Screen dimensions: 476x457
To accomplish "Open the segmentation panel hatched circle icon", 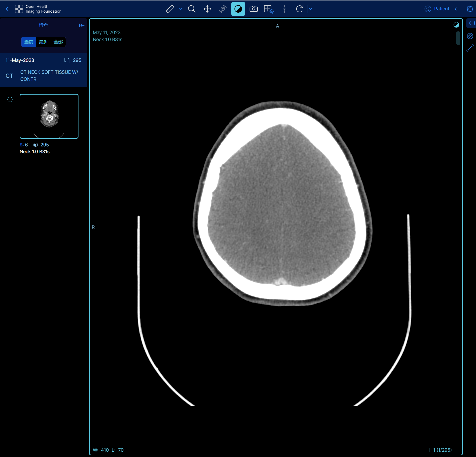I will [470, 36].
